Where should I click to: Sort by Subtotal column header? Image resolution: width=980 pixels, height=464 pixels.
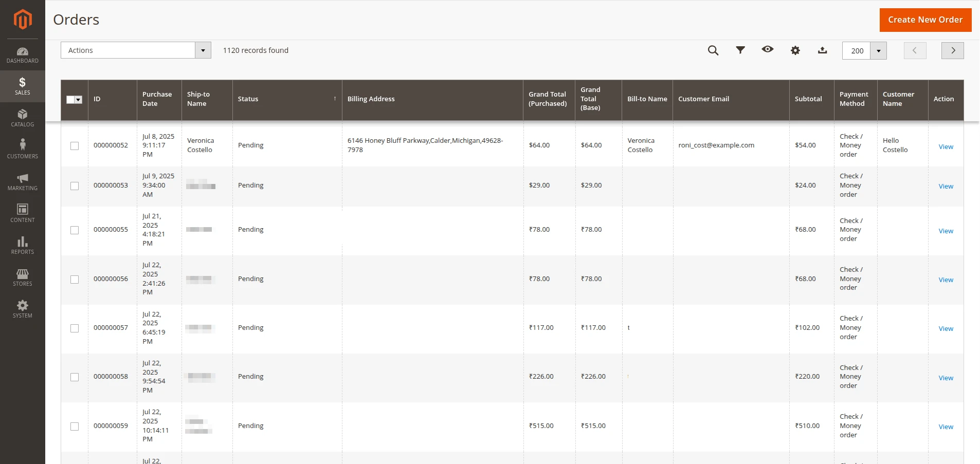pyautogui.click(x=811, y=99)
